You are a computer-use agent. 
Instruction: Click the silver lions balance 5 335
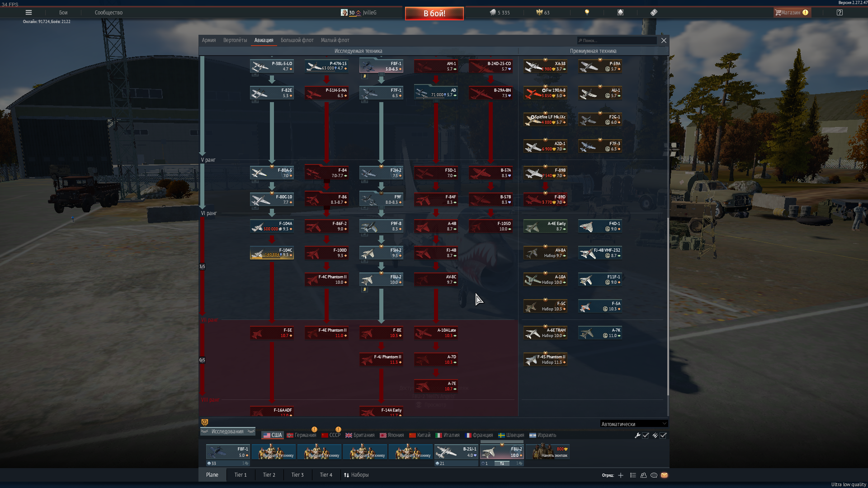(500, 13)
